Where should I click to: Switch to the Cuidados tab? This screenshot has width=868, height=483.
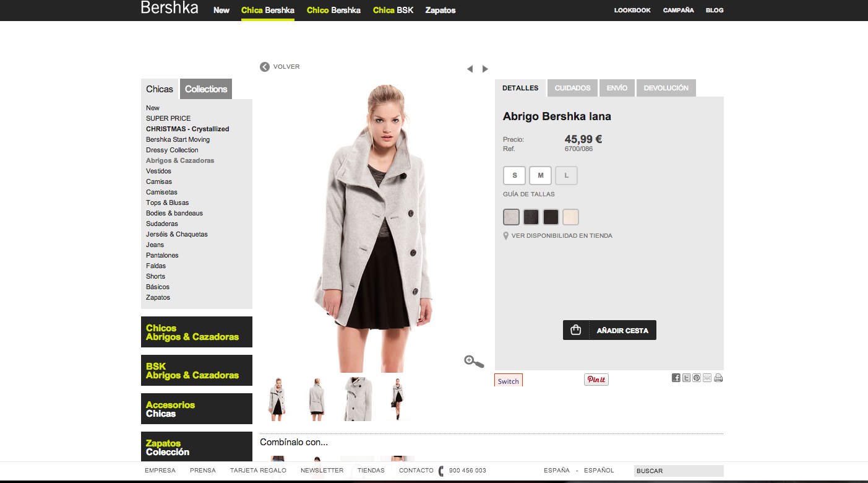[x=573, y=88]
